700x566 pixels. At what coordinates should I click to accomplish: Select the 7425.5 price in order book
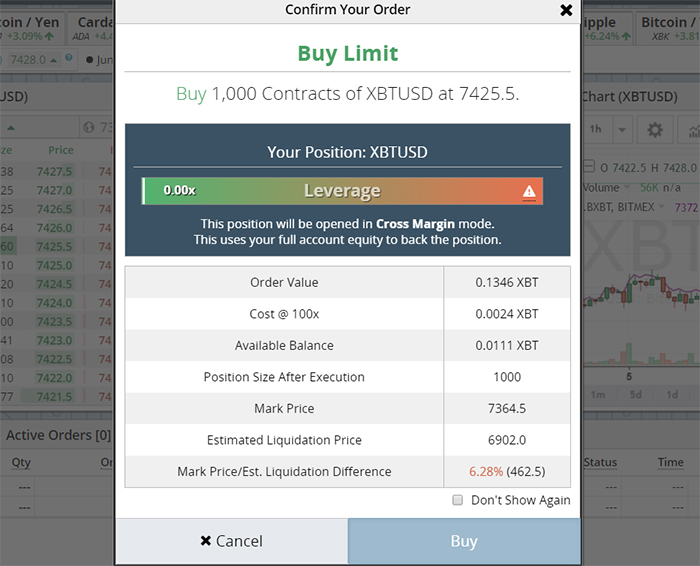pyautogui.click(x=54, y=246)
